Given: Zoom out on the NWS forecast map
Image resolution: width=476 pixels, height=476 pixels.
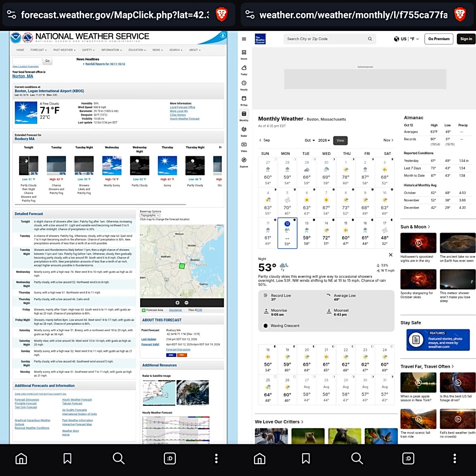Looking at the screenshot, I should pyautogui.click(x=186, y=302).
